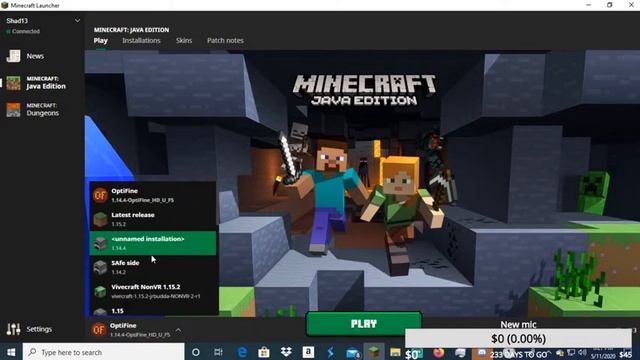This screenshot has height=360, width=640.
Task: Select SAfe side 1.14.2 installation
Action: (x=153, y=267)
